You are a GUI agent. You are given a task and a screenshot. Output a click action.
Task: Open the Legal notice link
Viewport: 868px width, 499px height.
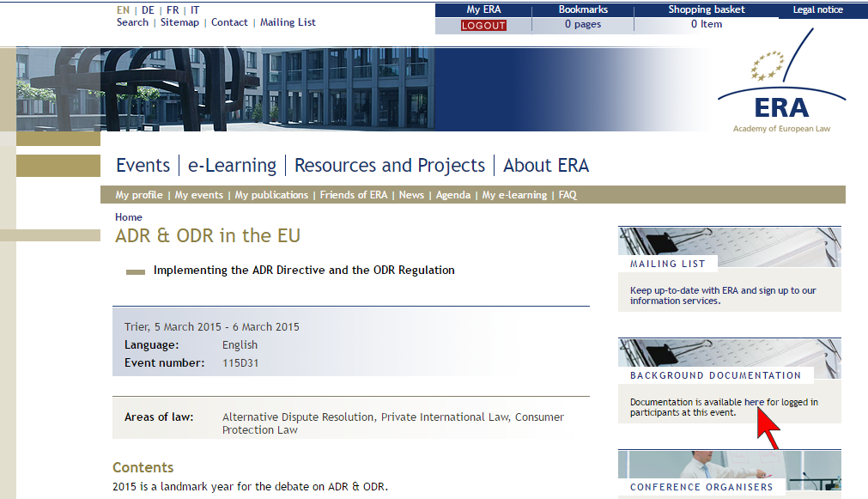click(817, 9)
